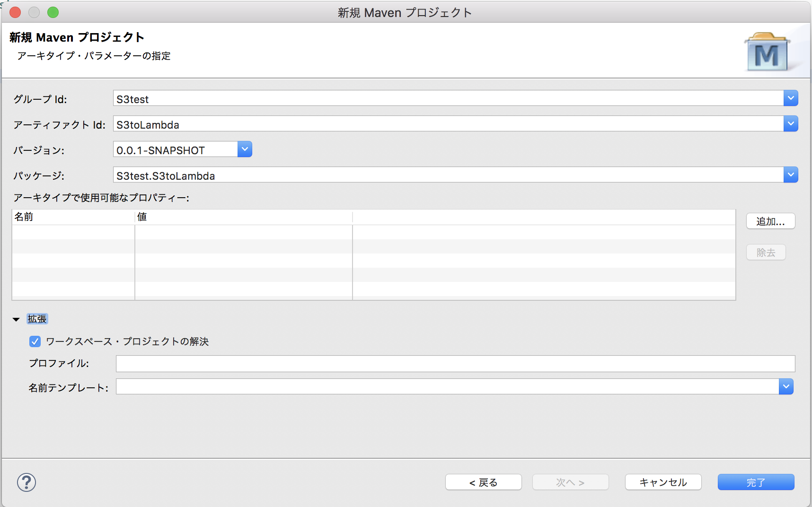This screenshot has width=812, height=507.
Task: Click the 拡張 section label
Action: [x=37, y=319]
